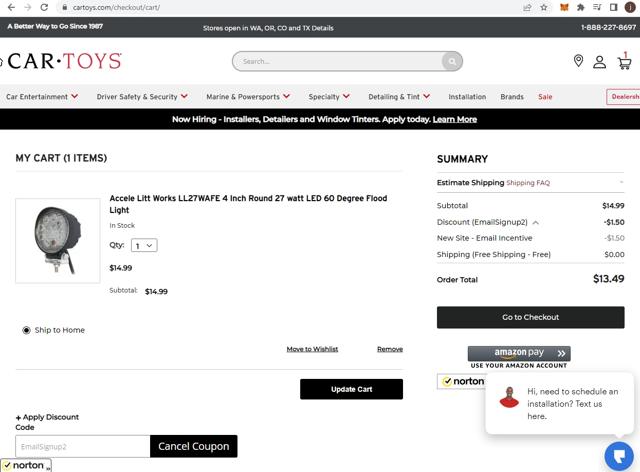Toggle the Apply Discount Code section

[47, 422]
